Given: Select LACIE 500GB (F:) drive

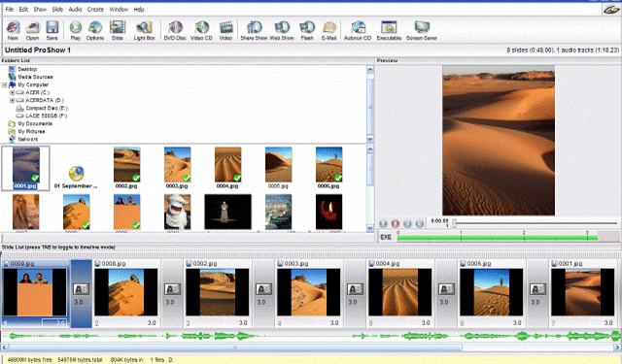Looking at the screenshot, I should pos(46,116).
